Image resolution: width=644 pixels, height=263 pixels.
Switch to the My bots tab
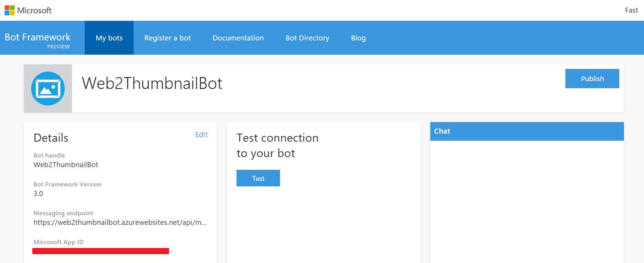109,38
